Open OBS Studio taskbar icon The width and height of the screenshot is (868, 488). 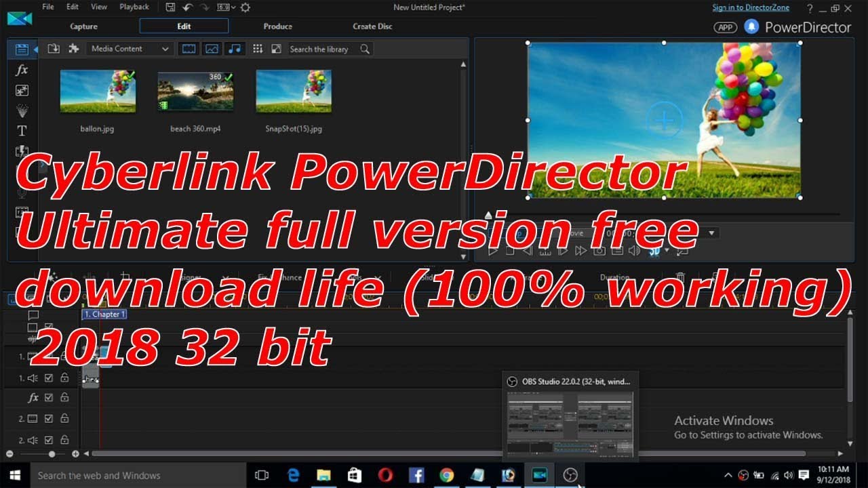click(570, 475)
